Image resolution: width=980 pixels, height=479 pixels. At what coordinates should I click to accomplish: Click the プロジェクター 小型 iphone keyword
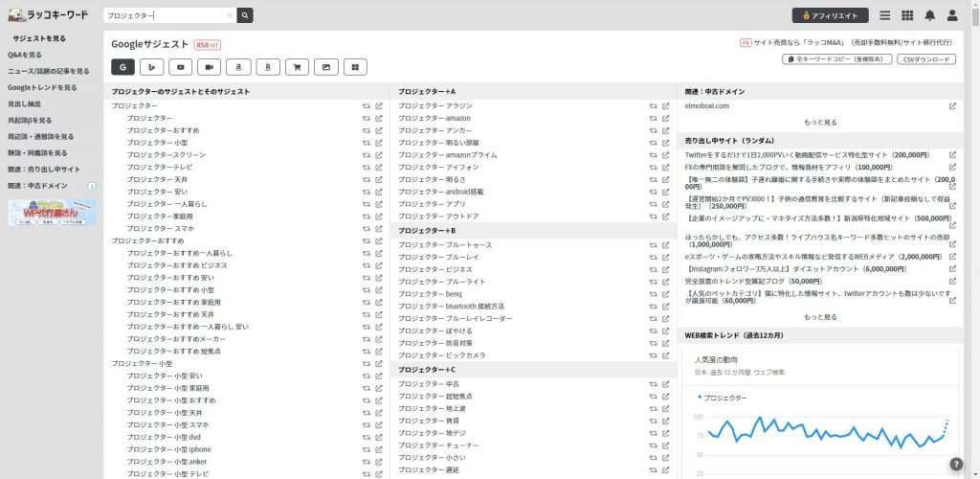[168, 449]
